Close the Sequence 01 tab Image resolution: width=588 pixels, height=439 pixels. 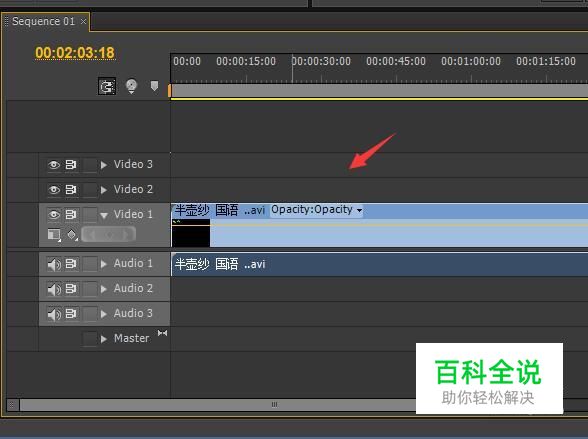click(x=83, y=21)
